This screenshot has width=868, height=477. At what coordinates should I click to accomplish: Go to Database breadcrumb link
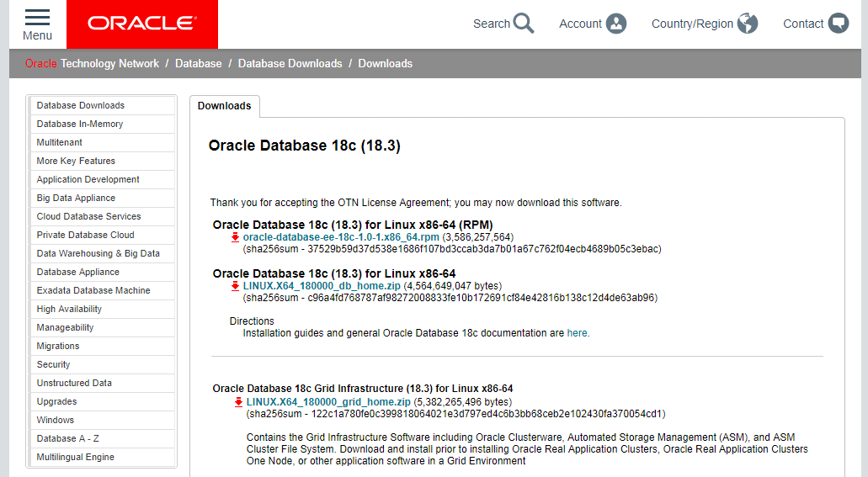coord(198,64)
